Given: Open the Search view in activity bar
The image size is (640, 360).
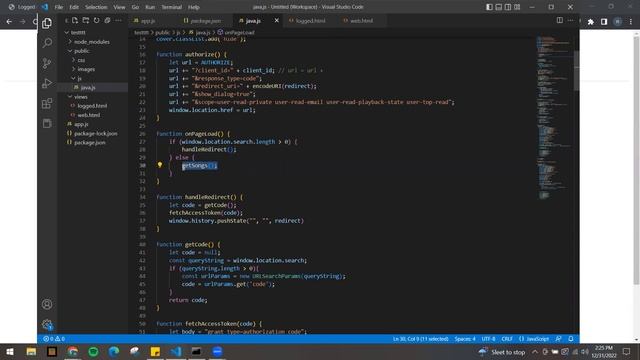Looking at the screenshot, I should click(x=47, y=43).
